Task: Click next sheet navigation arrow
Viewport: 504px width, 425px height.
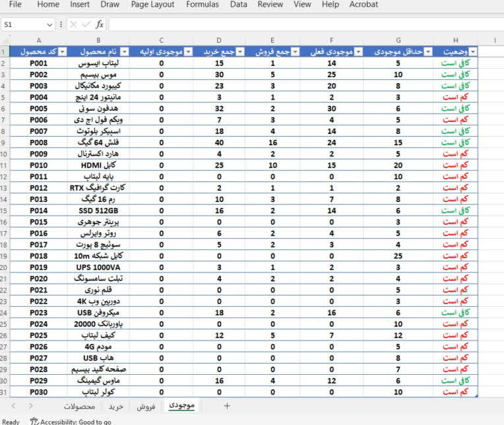Action: (30, 406)
